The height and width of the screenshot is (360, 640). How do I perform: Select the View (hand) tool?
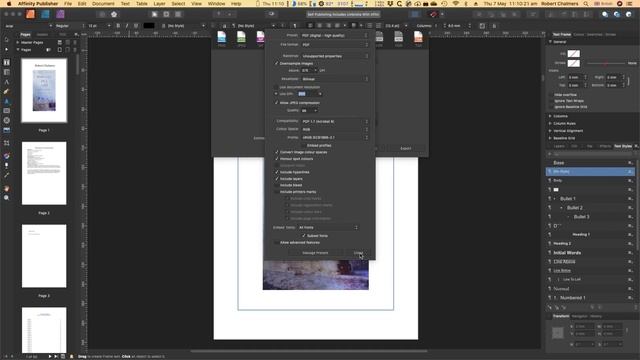click(7, 188)
